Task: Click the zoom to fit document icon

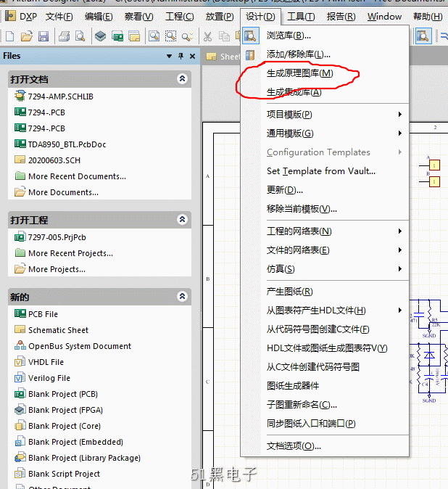Action: (154, 36)
